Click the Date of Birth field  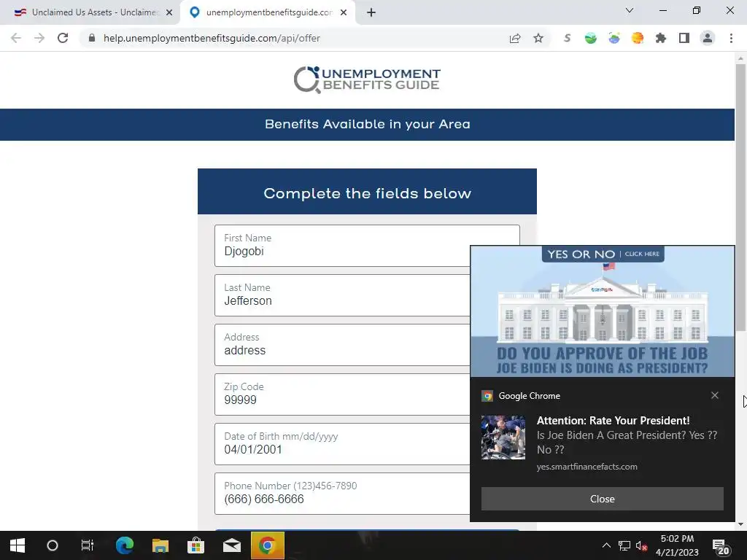pos(342,444)
